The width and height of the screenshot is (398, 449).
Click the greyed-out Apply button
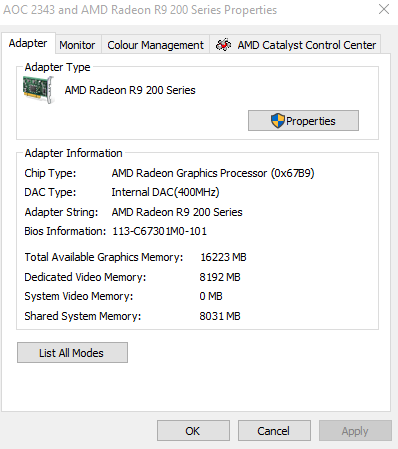point(355,431)
